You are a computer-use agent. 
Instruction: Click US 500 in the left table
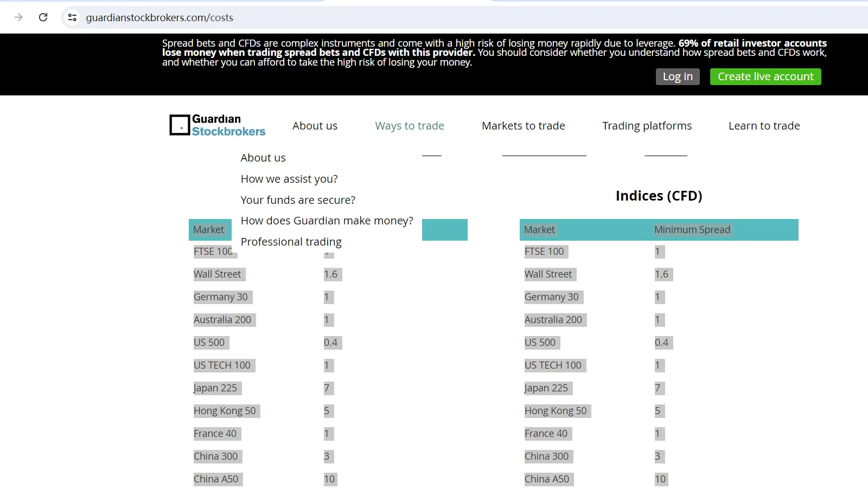pos(209,343)
